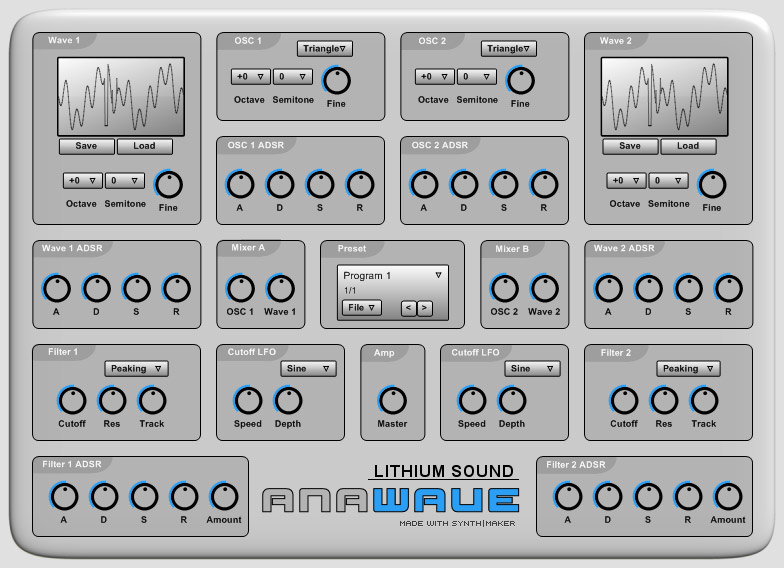Click the Mixer A Wave 1 knob
Screen dimensions: 784x568
[280, 289]
